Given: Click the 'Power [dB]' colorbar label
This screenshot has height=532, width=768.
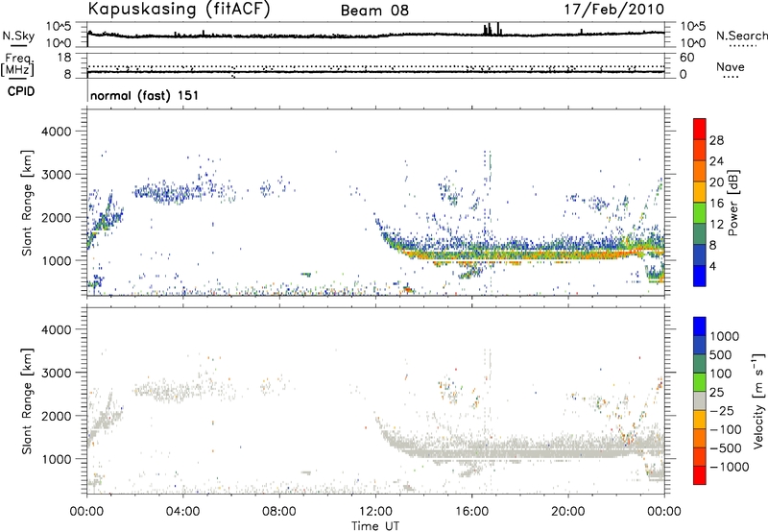Looking at the screenshot, I should 733,203.
